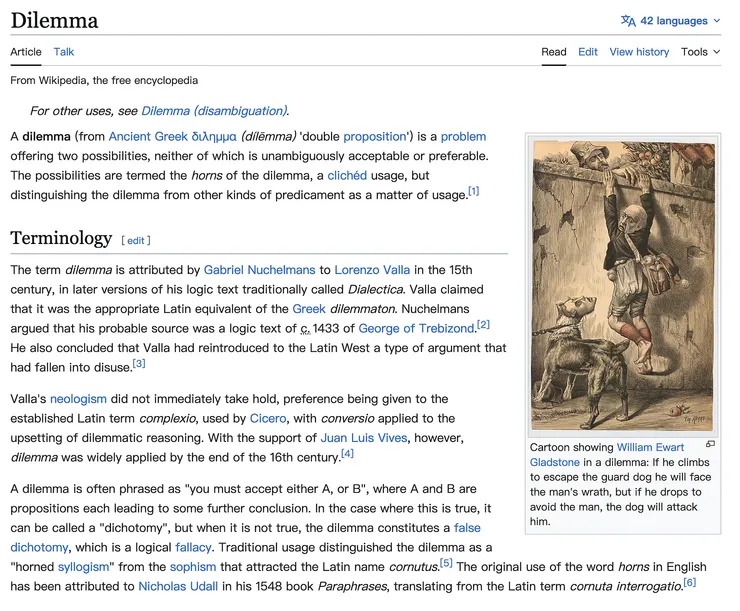This screenshot has height=611, width=740.
Task: Select the Article tab
Action: coord(26,52)
